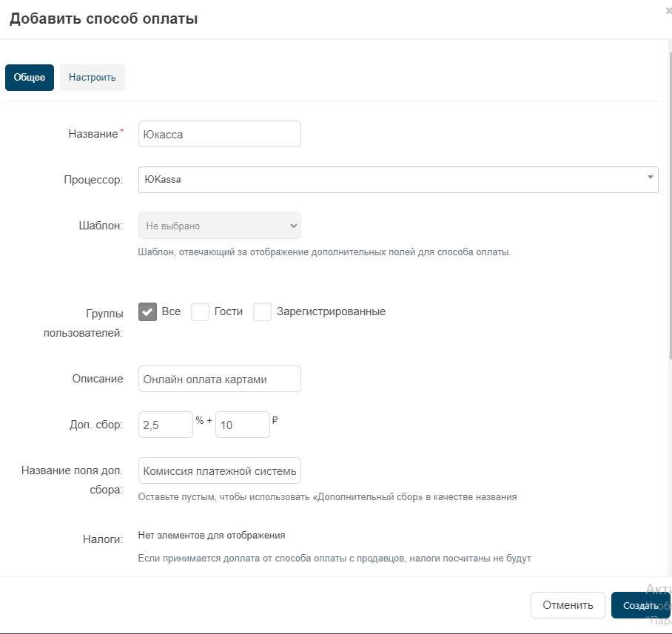Click the Шаблон help text about дополнительных полей
Viewport: 672px width, 634px height.
click(324, 252)
